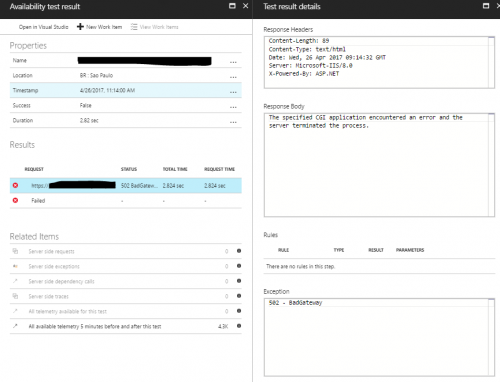Click the 2.824 sec total time cell
Image resolution: width=500 pixels, height=382 pixels.
point(173,185)
